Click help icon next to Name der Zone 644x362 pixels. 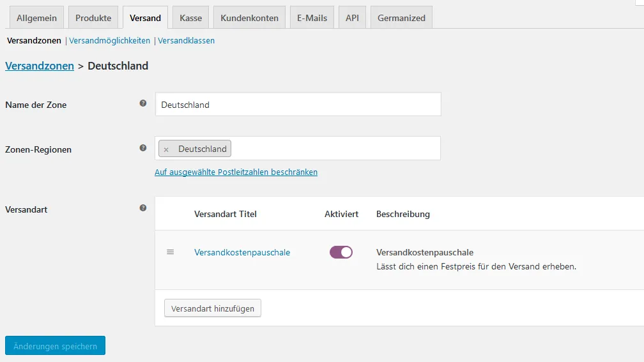point(143,103)
